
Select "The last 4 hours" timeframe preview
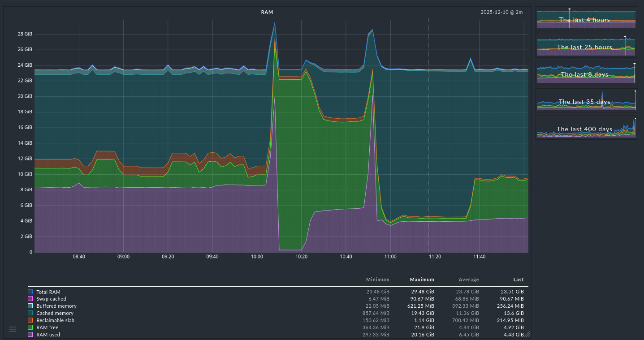586,19
